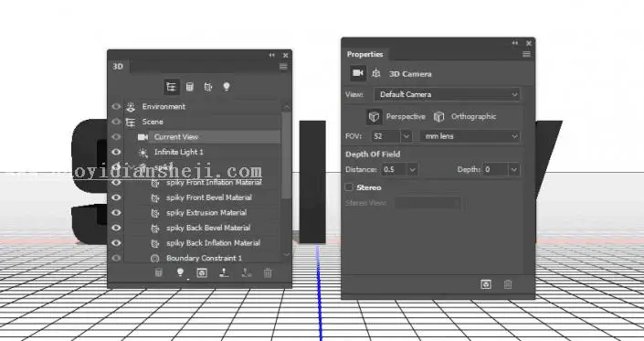The image size is (644, 341).
Task: Open the Distance value dropdown arrow
Action: tap(412, 170)
